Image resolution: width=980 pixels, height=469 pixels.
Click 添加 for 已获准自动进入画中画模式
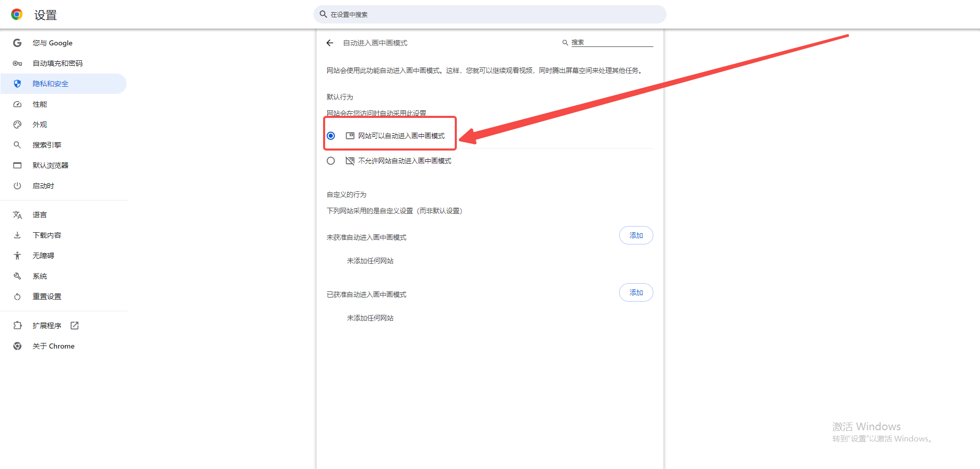[636, 292]
